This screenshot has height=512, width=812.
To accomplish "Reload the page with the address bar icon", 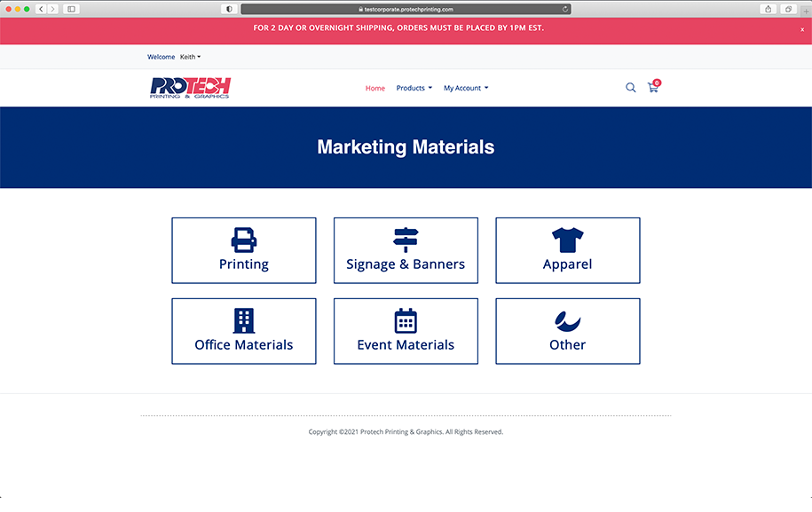I will (x=565, y=9).
